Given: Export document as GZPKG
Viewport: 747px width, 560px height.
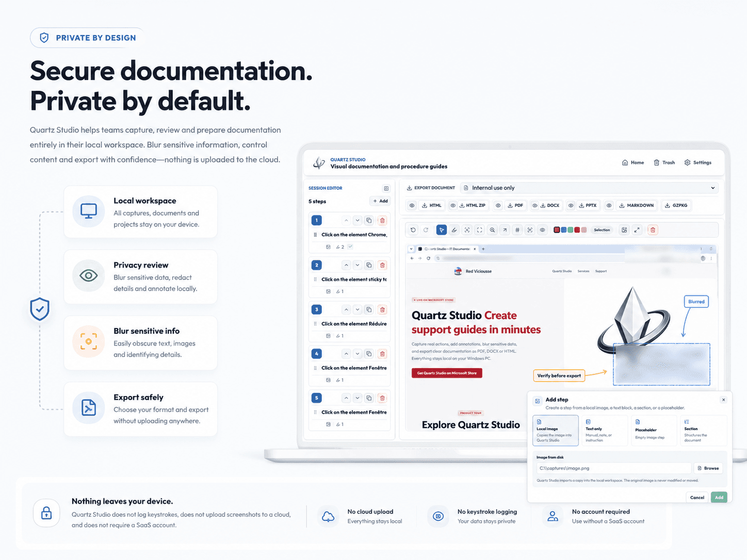Looking at the screenshot, I should pyautogui.click(x=676, y=205).
